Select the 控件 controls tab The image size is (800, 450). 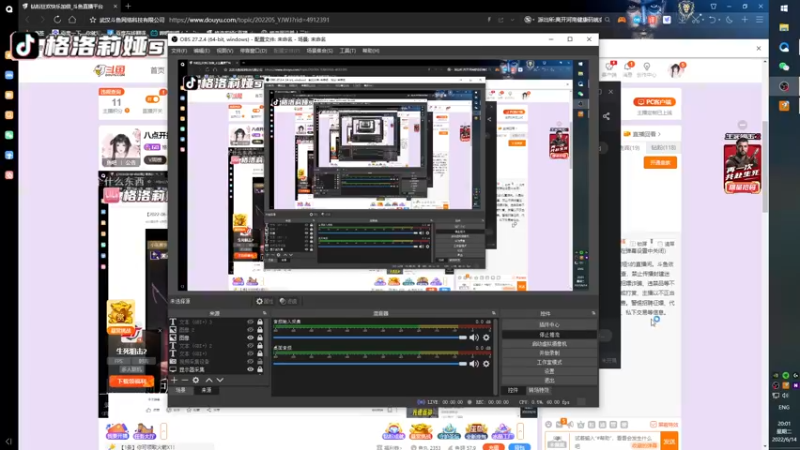[x=513, y=390]
